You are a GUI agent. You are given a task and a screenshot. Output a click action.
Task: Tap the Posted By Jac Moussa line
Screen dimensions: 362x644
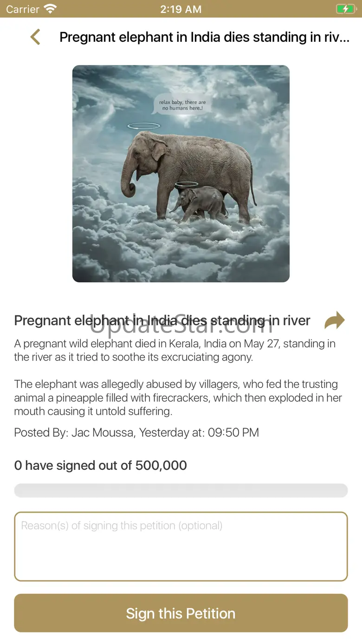coord(136,432)
